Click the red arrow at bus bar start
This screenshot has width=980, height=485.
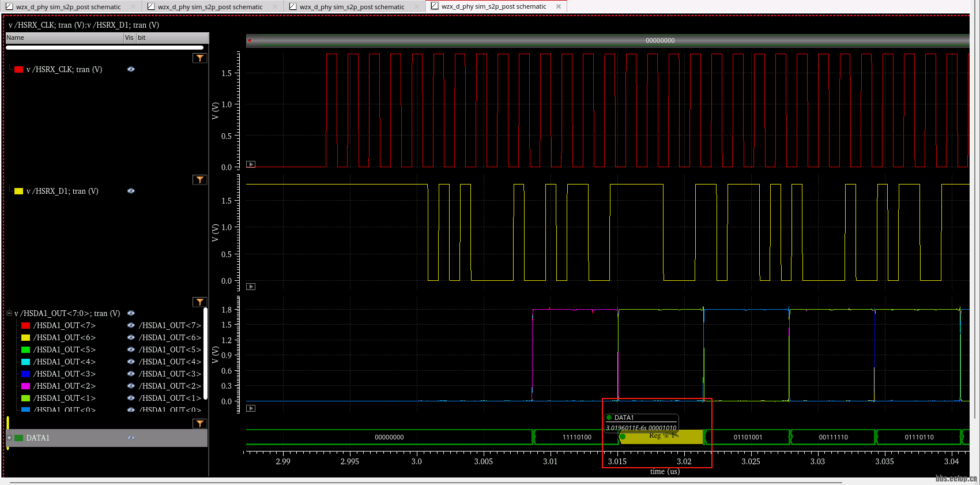click(250, 40)
